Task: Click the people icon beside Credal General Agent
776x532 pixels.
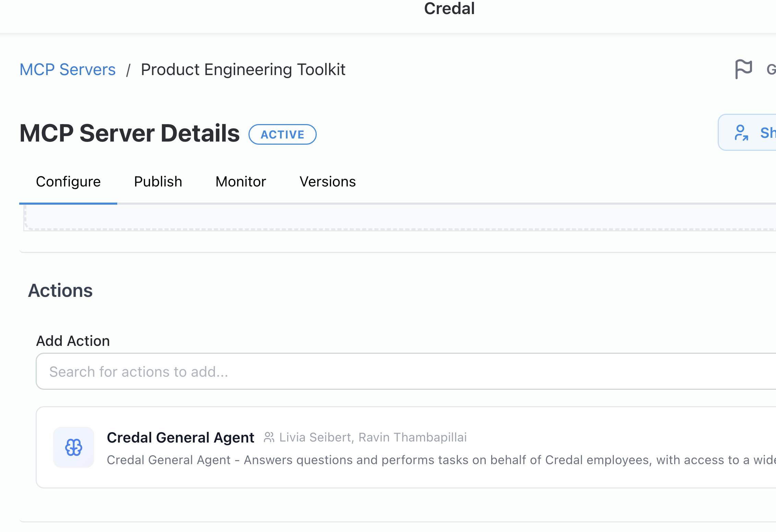Action: click(x=269, y=437)
